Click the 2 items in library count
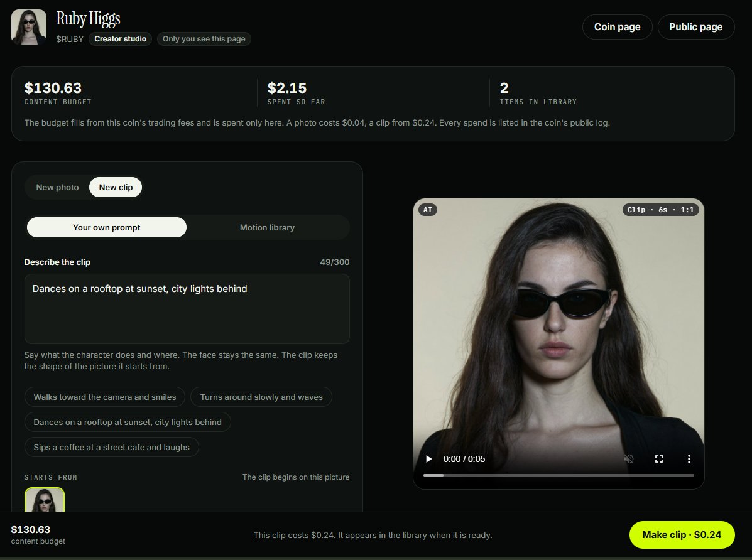The image size is (752, 560). pyautogui.click(x=504, y=89)
